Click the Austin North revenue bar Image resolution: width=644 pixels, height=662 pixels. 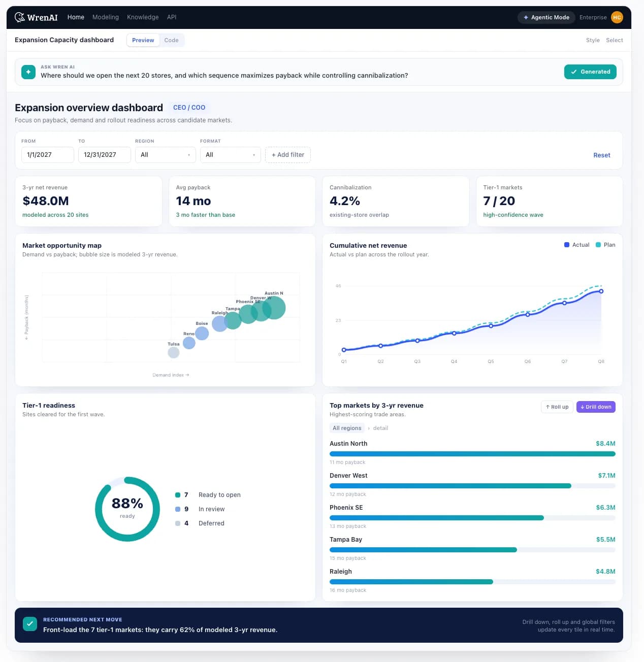click(x=472, y=454)
